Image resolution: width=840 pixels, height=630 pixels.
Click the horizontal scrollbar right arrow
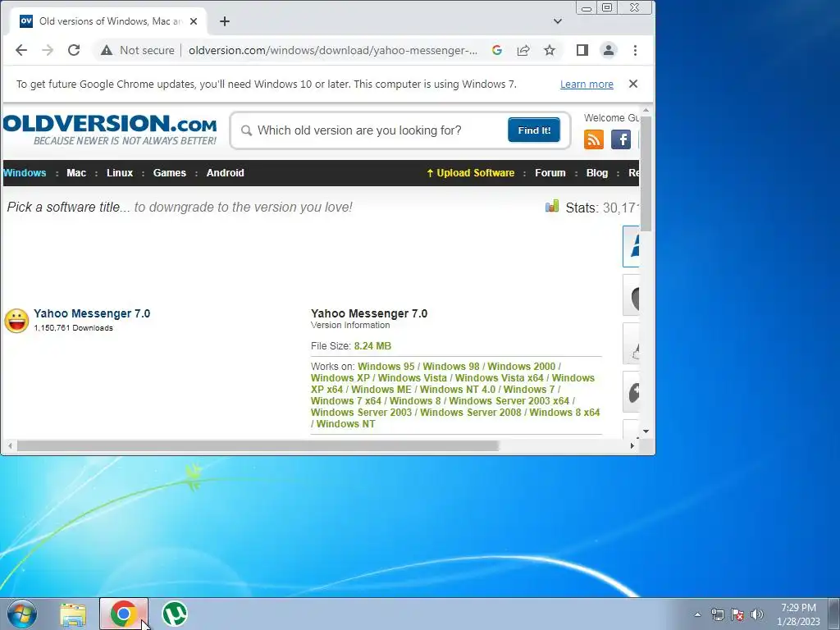point(632,445)
